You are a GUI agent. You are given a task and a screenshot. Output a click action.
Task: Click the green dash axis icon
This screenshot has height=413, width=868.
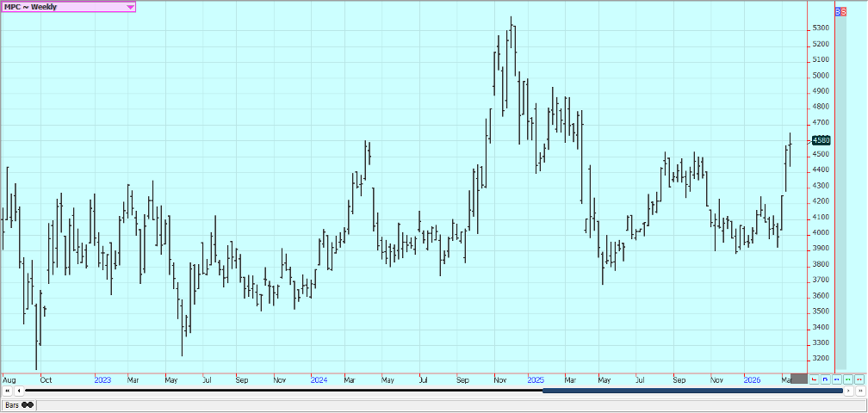[x=847, y=379]
